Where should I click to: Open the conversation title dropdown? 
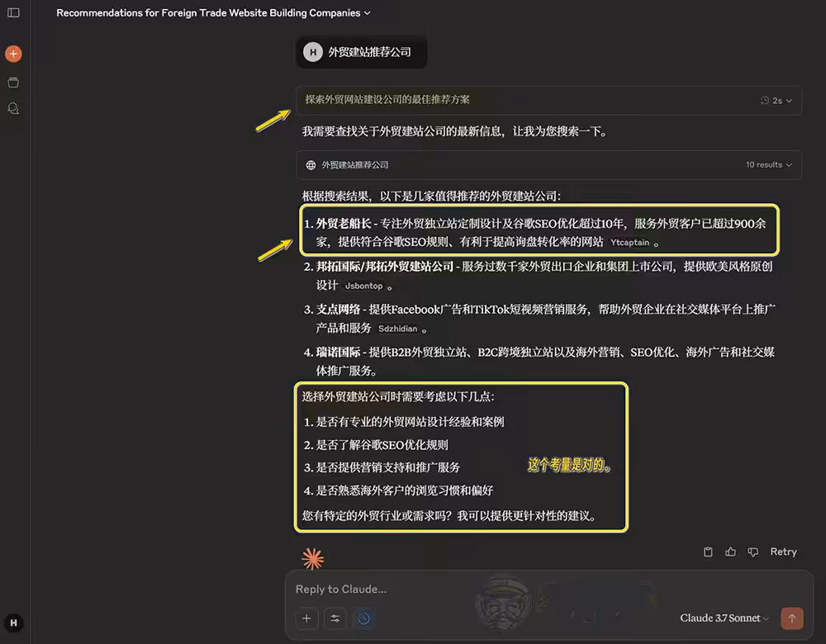[x=213, y=12]
